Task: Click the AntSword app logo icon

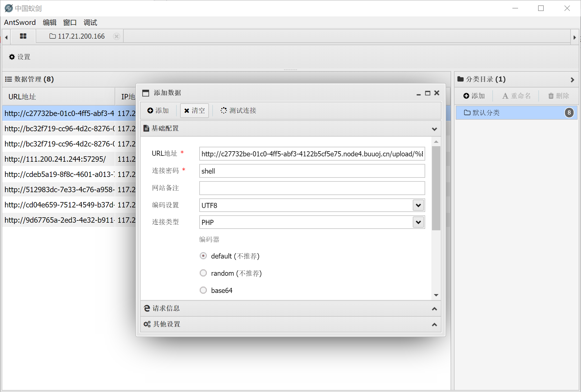Action: click(x=8, y=8)
